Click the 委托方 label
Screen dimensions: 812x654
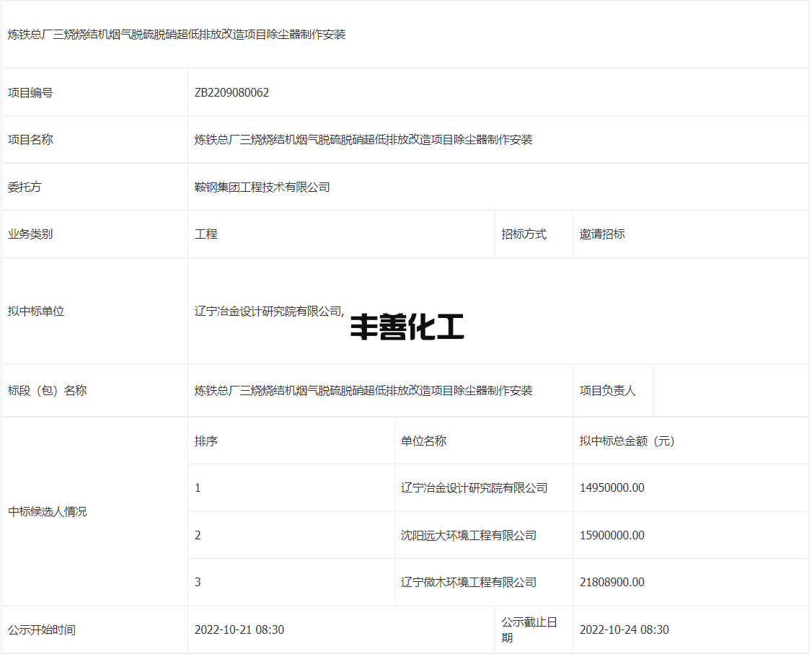(25, 187)
